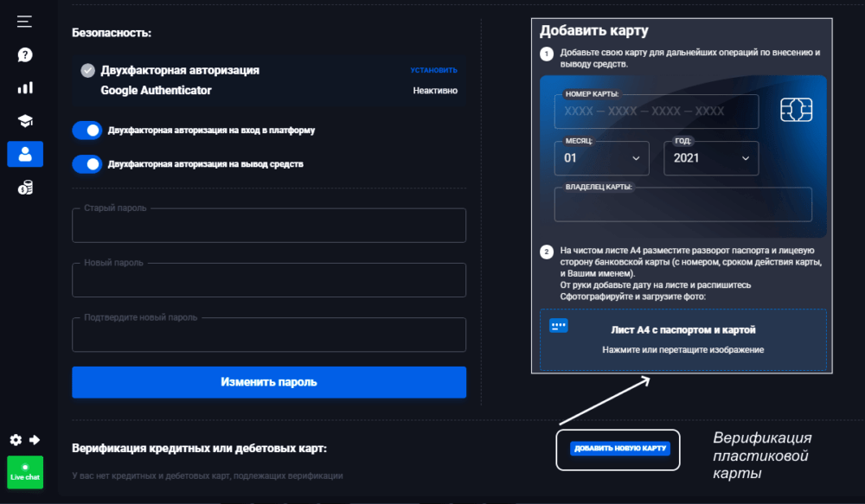Open the coins finance icon

[x=25, y=188]
